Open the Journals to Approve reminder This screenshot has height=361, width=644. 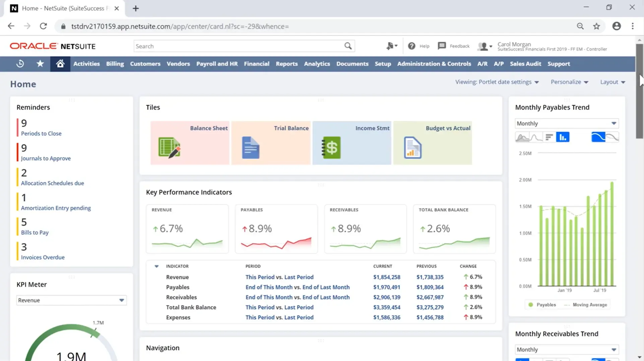(46, 158)
